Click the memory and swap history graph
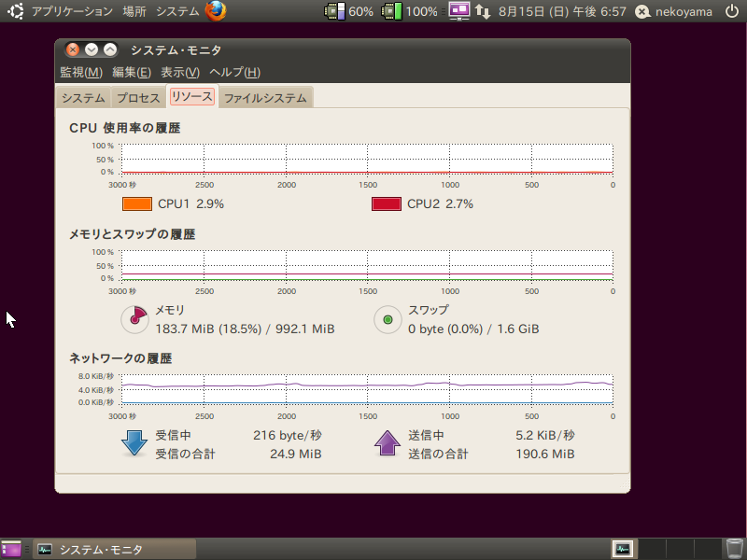 coord(367,265)
